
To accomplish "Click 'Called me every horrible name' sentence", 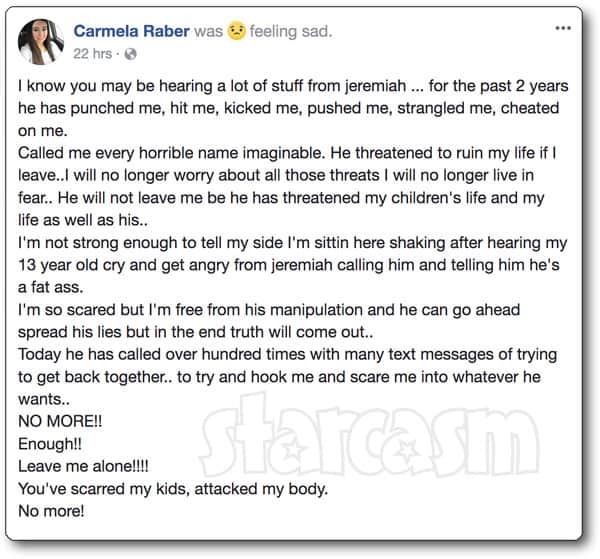I will (x=171, y=153).
